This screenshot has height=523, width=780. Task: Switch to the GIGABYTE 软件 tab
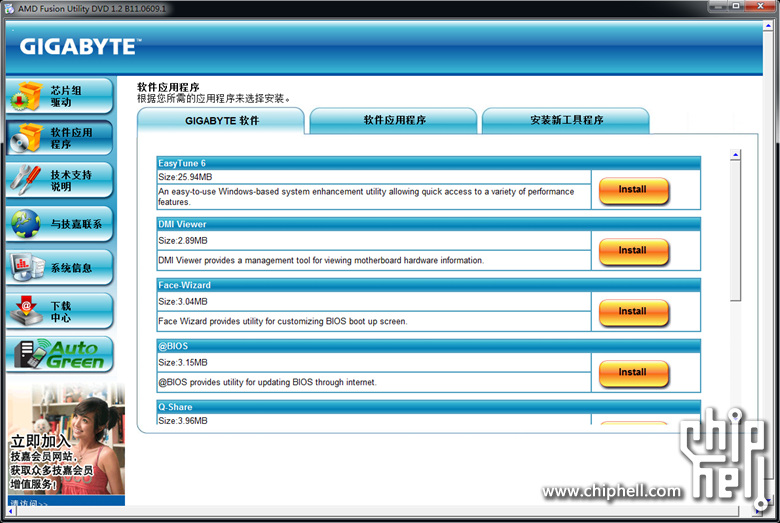tap(221, 121)
